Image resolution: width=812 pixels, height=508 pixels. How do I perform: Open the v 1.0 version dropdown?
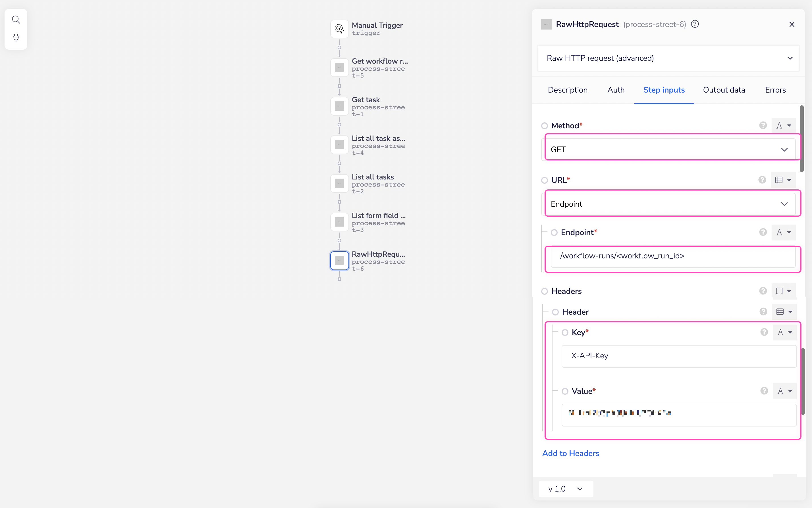tap(566, 489)
